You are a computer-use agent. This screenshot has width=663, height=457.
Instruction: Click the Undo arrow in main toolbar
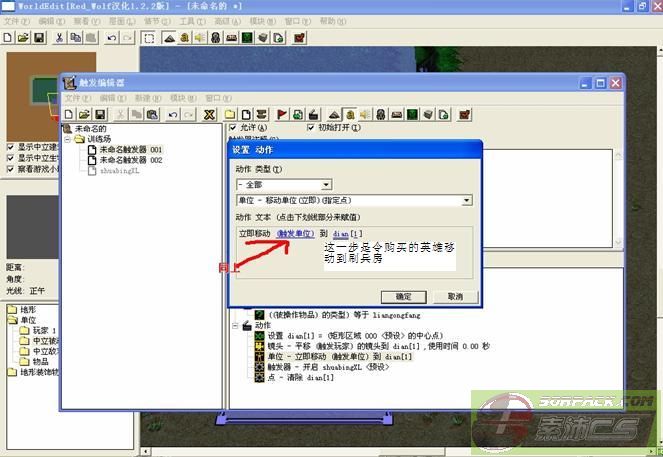click(x=111, y=38)
